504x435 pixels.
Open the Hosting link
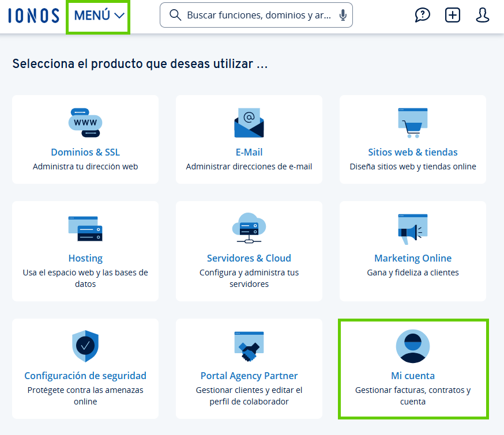point(85,258)
